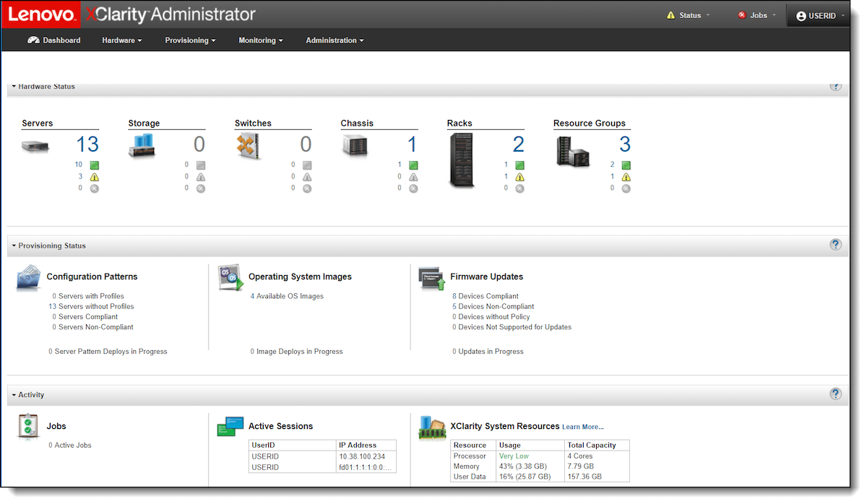
Task: Click the Active Sessions icon
Action: tap(230, 426)
